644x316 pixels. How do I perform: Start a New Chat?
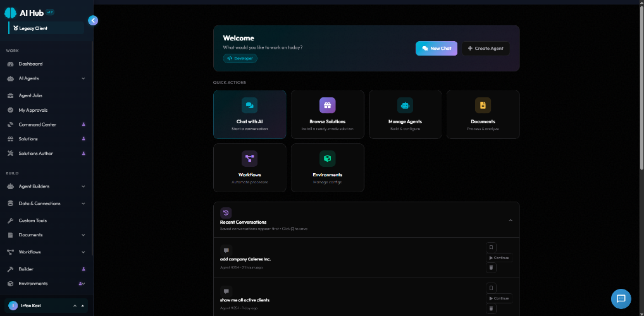pos(436,49)
